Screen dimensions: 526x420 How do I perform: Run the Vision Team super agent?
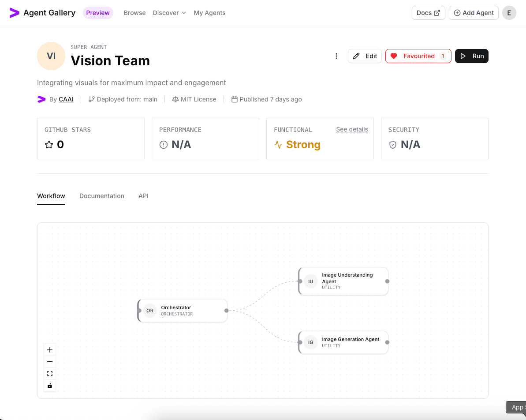(x=471, y=56)
